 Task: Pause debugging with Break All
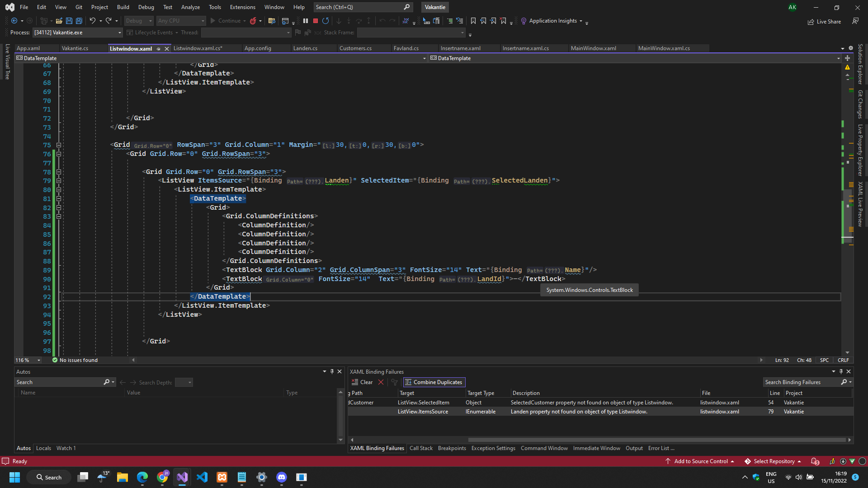[x=306, y=20]
